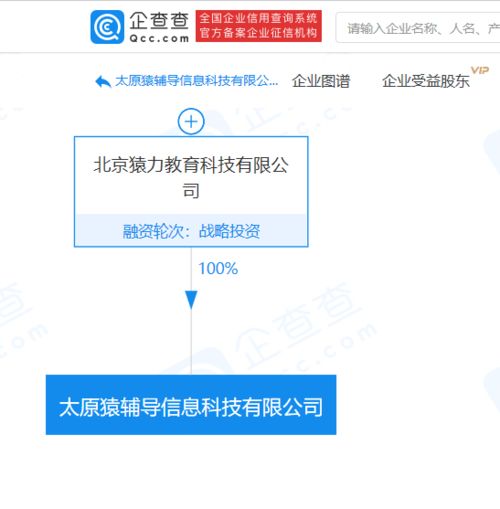Select the 北京猿力教育科技有限公司 node
This screenshot has width=500, height=509.
click(191, 192)
